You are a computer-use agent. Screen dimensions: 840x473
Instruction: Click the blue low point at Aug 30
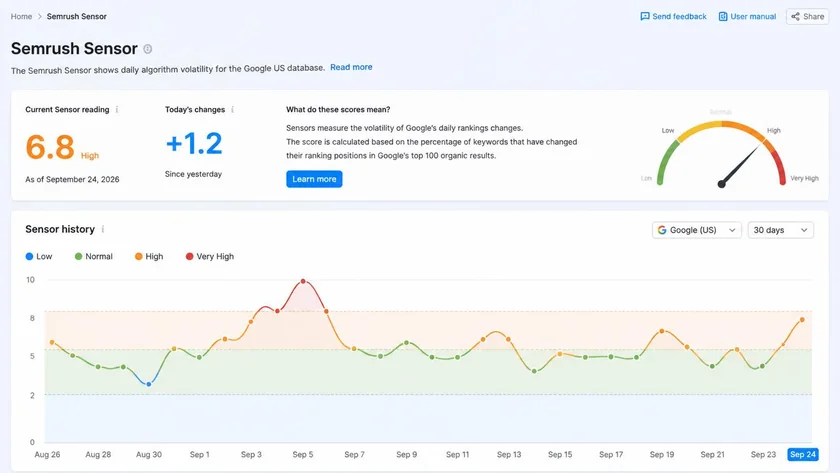(x=149, y=384)
